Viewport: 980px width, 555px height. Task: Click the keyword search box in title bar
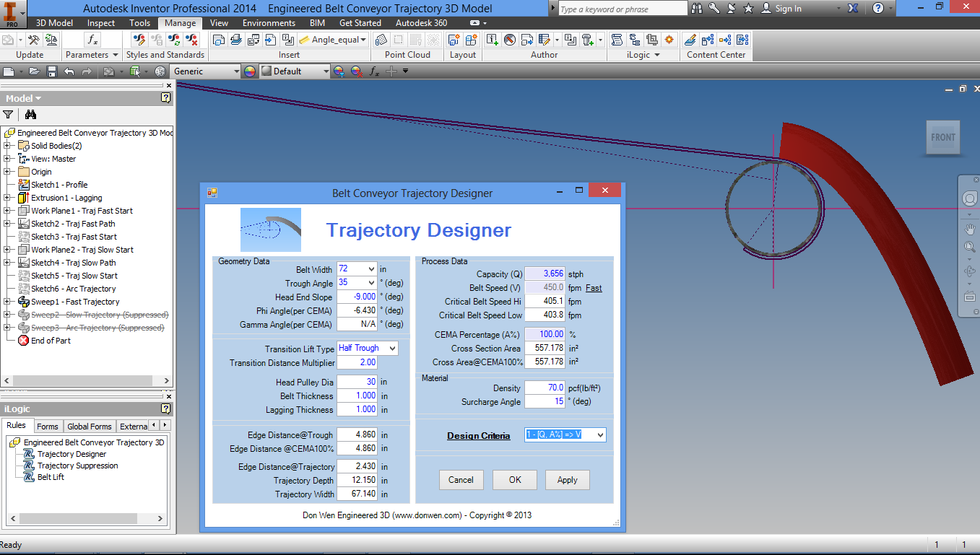[x=623, y=9]
